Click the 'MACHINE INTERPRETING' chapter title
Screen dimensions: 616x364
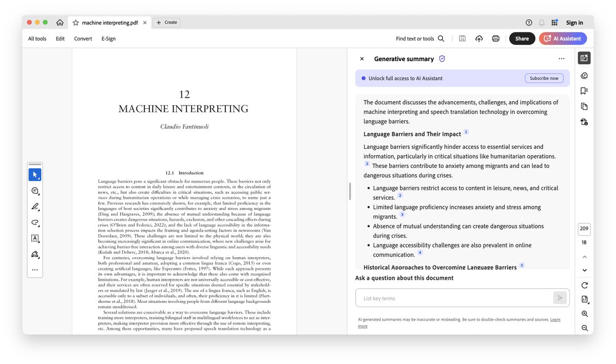tap(183, 109)
